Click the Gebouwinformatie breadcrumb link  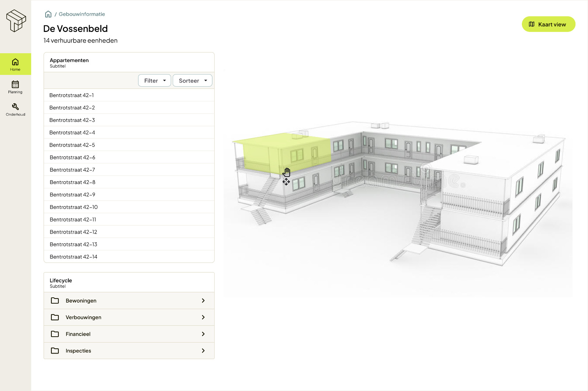(x=82, y=14)
